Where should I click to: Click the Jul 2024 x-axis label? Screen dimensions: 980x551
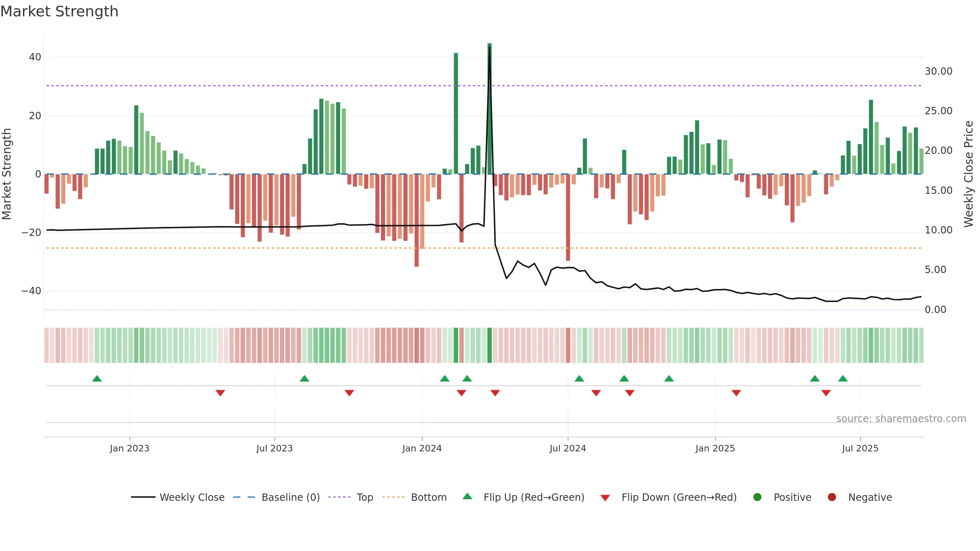point(568,448)
